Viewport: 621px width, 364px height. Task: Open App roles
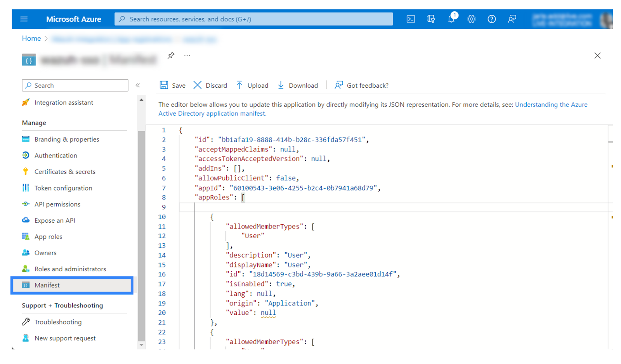(48, 237)
